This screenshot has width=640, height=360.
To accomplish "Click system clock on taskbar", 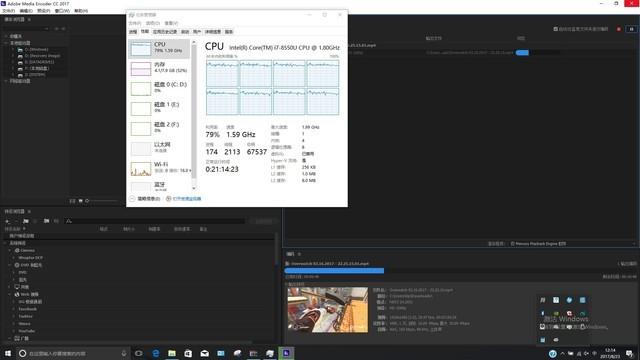I will (610, 353).
